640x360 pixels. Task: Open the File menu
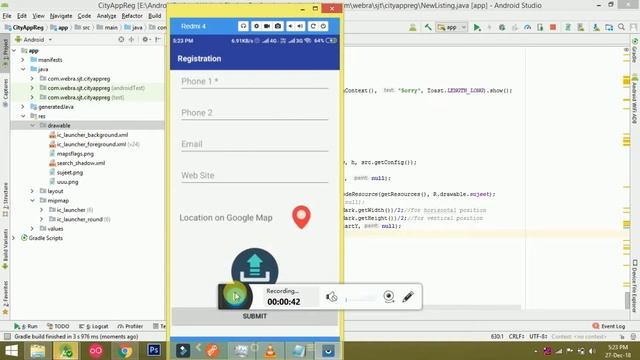(7, 16)
